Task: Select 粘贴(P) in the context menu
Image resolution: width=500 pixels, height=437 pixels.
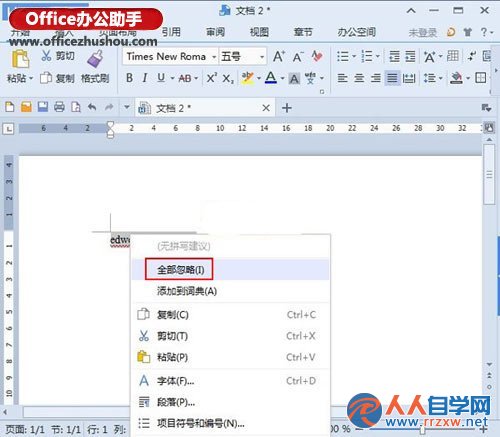Action: tap(230, 357)
